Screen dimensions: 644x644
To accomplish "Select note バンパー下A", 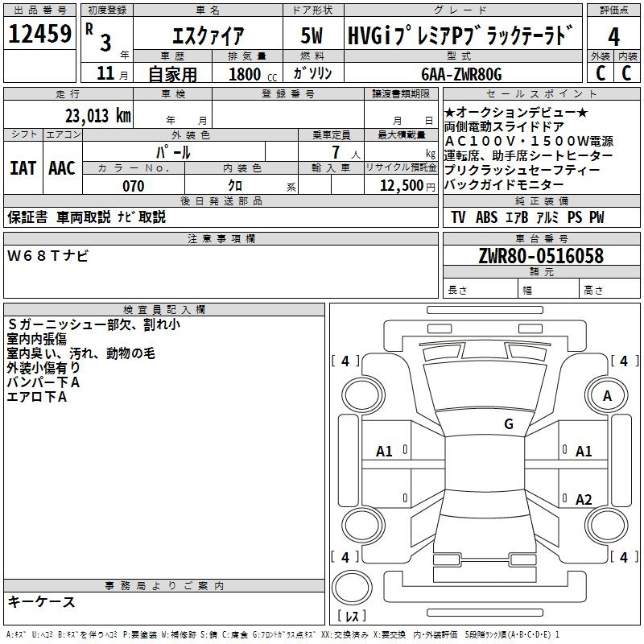I will point(43,382).
